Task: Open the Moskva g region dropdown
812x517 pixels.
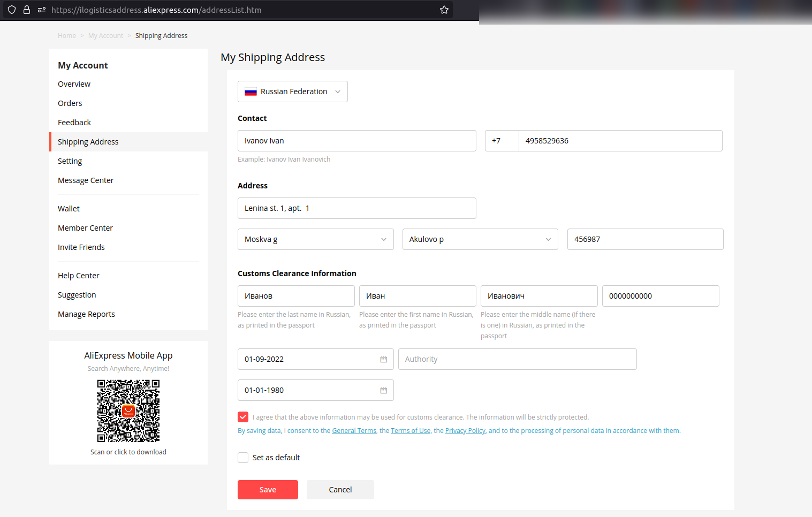Action: point(316,239)
